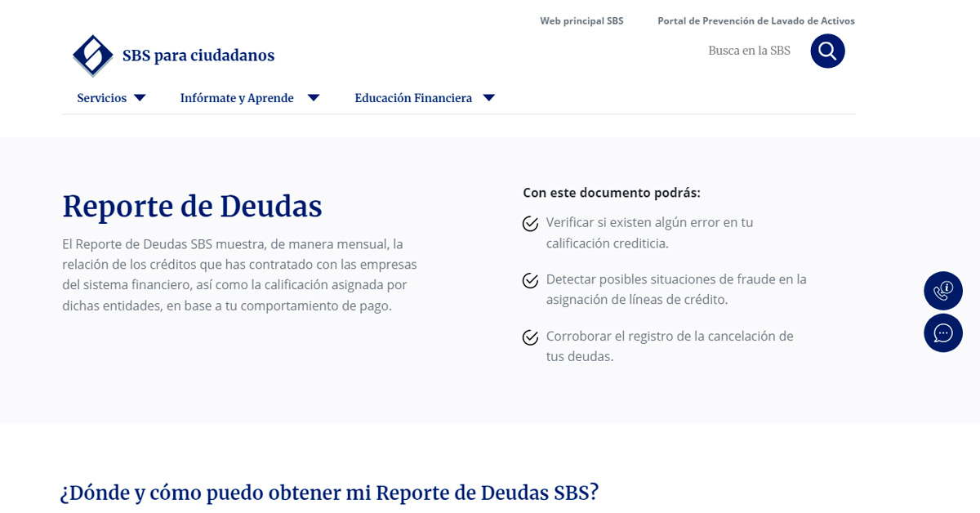Open the Educación Financiera menu
Screen dimensions: 980x513
pyautogui.click(x=413, y=98)
